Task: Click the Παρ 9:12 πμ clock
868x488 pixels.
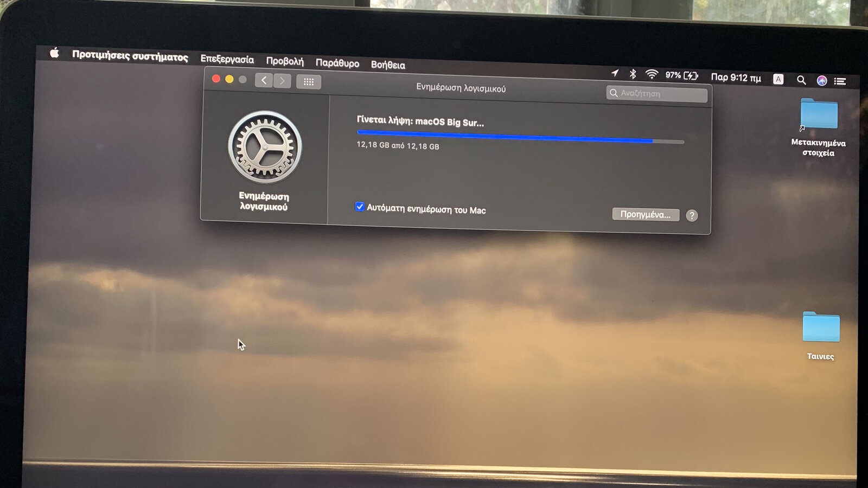Action: [x=736, y=78]
